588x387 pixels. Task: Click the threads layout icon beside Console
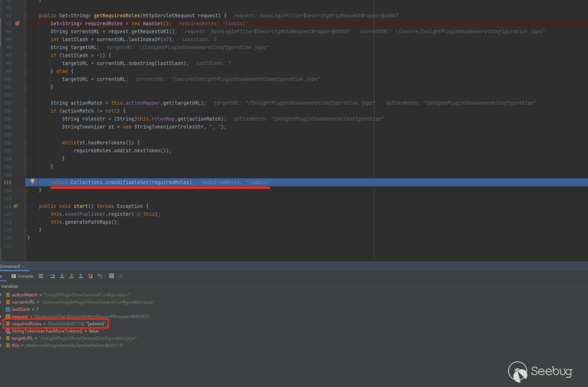tap(41, 276)
